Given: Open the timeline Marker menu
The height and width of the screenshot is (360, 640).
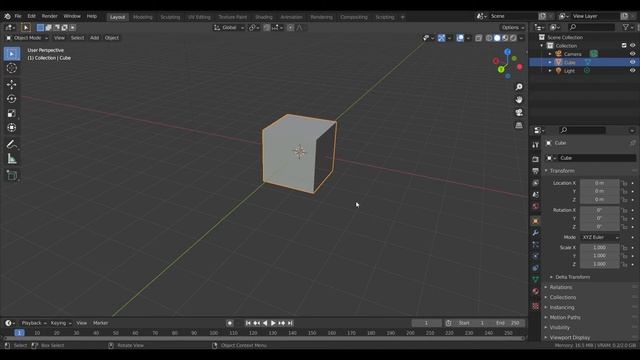Looking at the screenshot, I should point(100,323).
